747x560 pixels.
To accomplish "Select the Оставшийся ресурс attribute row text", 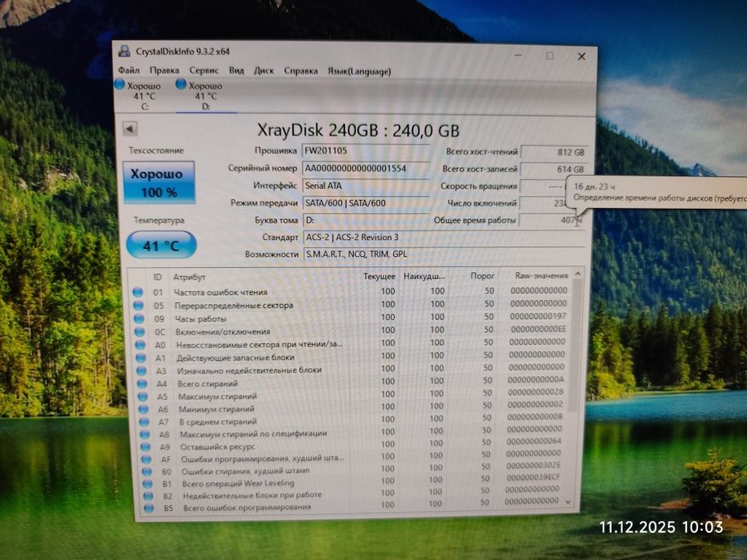I will pyautogui.click(x=217, y=447).
